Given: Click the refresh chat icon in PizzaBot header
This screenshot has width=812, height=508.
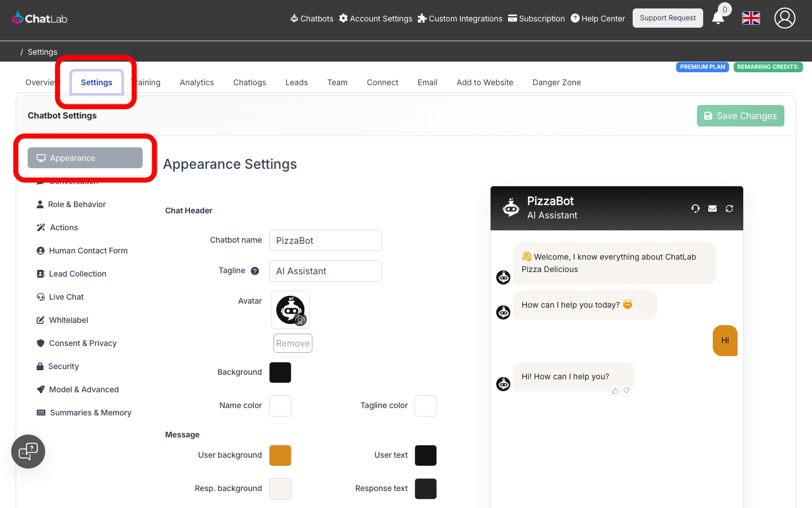Looking at the screenshot, I should pos(729,208).
